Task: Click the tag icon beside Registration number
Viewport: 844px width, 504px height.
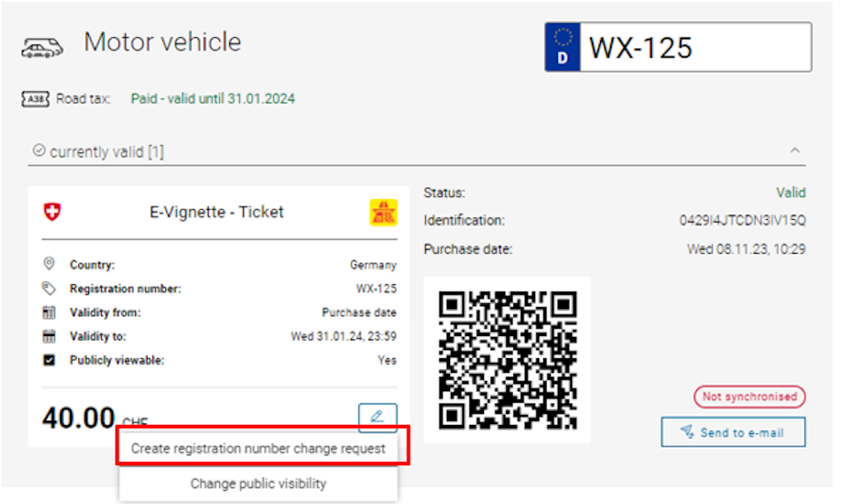Action: (x=49, y=288)
